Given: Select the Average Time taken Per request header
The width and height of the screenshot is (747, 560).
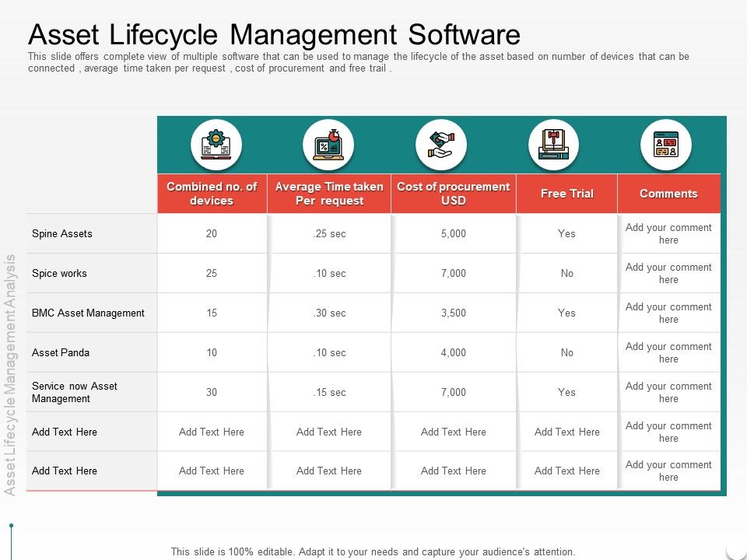Looking at the screenshot, I should (329, 193).
